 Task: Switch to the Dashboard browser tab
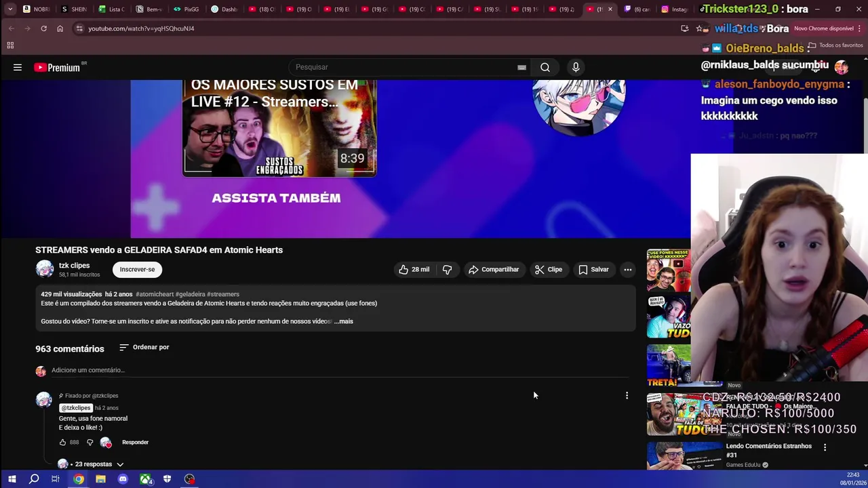pyautogui.click(x=223, y=9)
